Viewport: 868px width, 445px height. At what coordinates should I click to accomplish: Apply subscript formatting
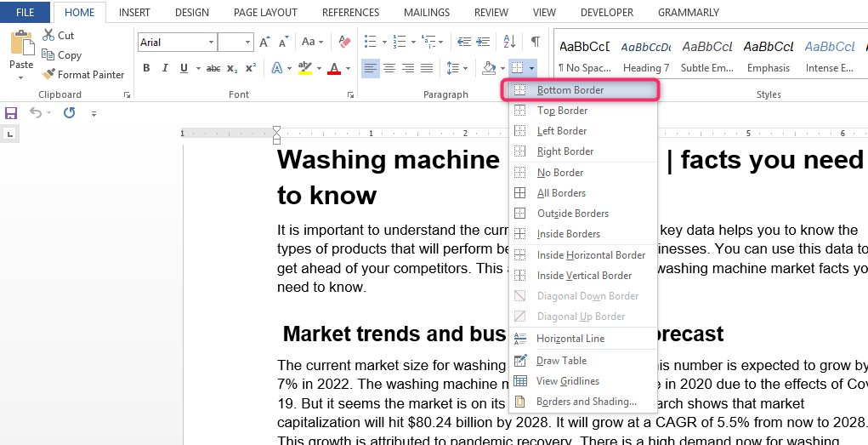pyautogui.click(x=232, y=68)
